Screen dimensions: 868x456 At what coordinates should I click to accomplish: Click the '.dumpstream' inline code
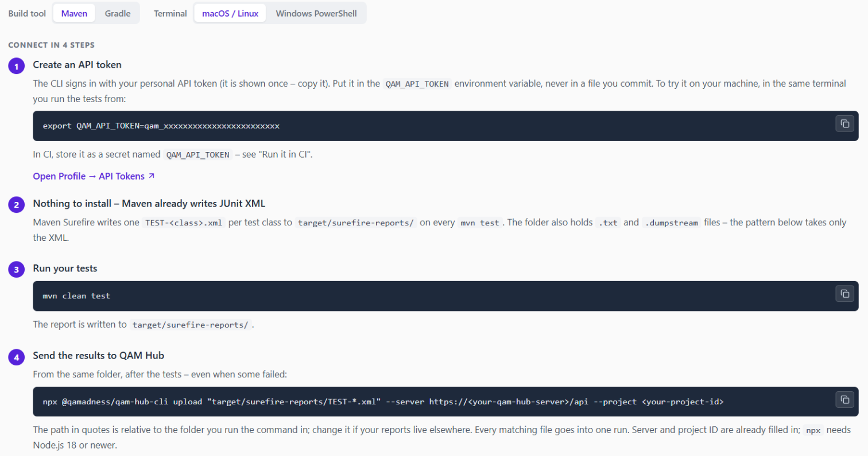click(x=672, y=223)
